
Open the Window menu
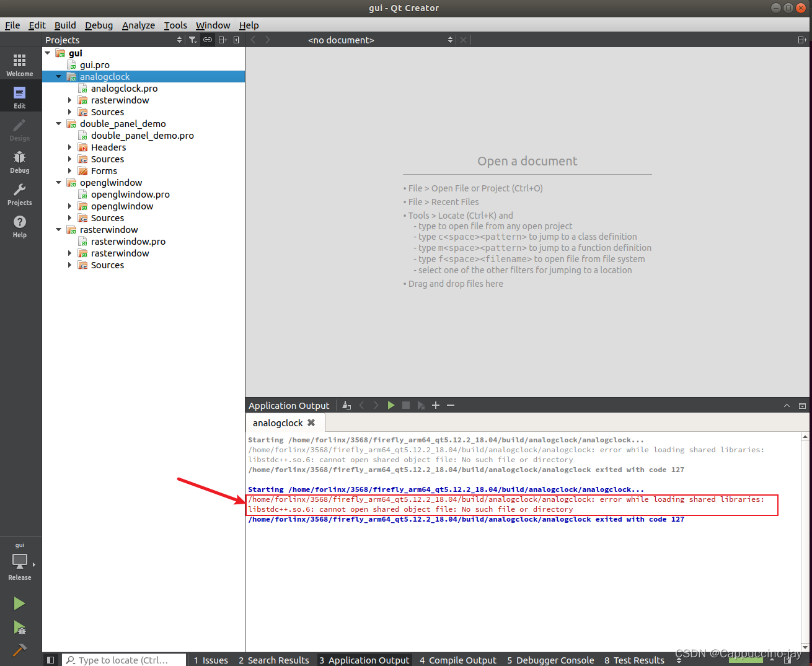(213, 25)
